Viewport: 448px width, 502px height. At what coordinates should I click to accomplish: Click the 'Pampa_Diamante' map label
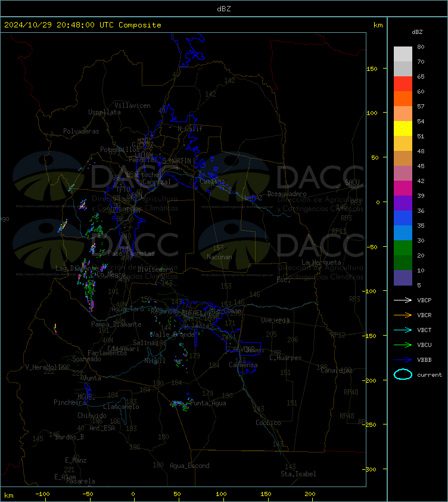point(116,324)
